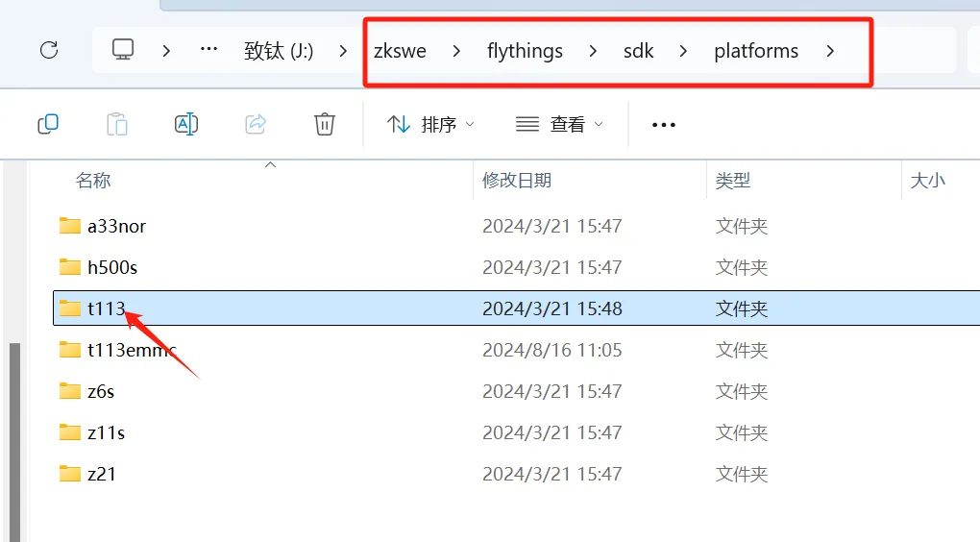Expand the chevron after zkswe breadcrumb
This screenshot has width=980, height=542.
coord(456,51)
